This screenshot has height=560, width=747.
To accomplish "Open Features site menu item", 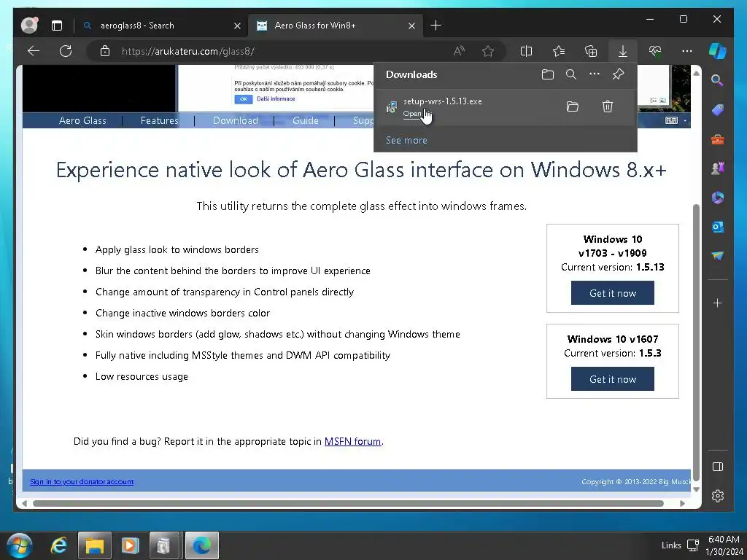I will pyautogui.click(x=159, y=120).
